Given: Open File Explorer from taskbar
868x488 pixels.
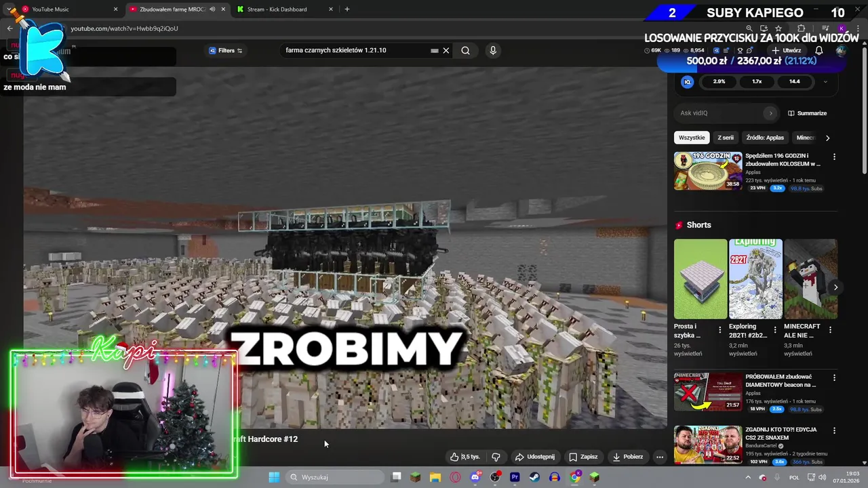Looking at the screenshot, I should point(435,477).
